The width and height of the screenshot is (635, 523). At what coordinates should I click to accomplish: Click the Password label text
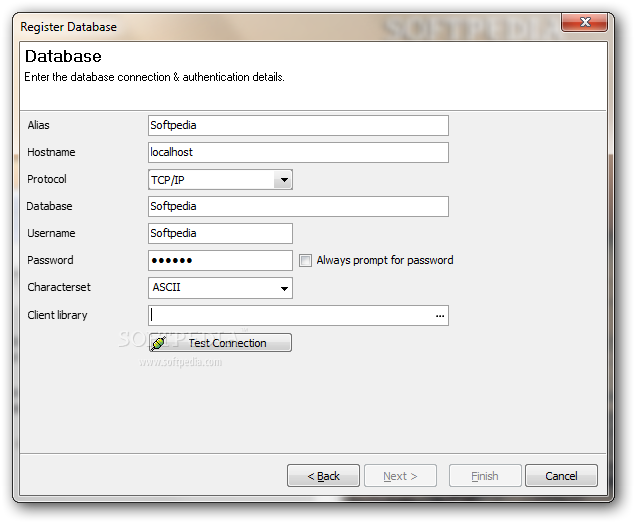(x=50, y=260)
